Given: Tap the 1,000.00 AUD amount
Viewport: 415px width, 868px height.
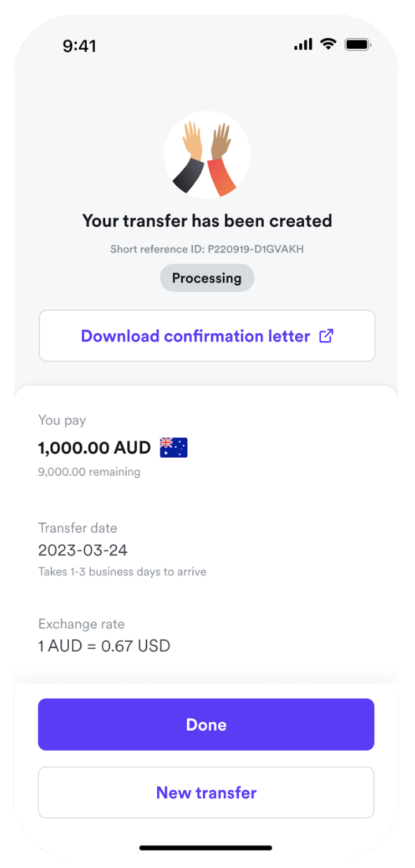Looking at the screenshot, I should (94, 447).
